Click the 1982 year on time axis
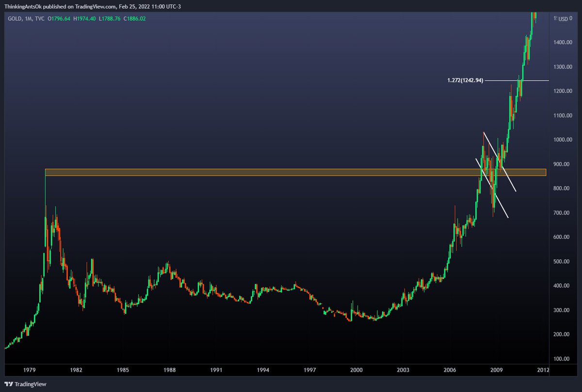Viewport: 582px width, 392px height. tap(76, 370)
